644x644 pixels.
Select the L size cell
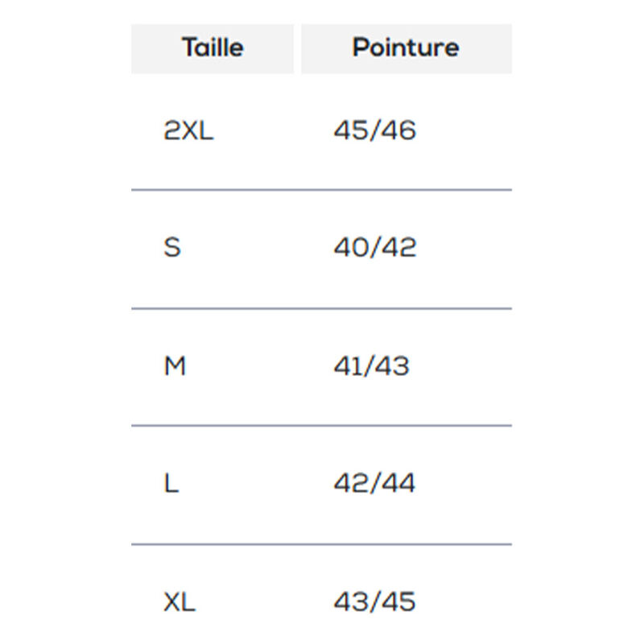pos(171,484)
